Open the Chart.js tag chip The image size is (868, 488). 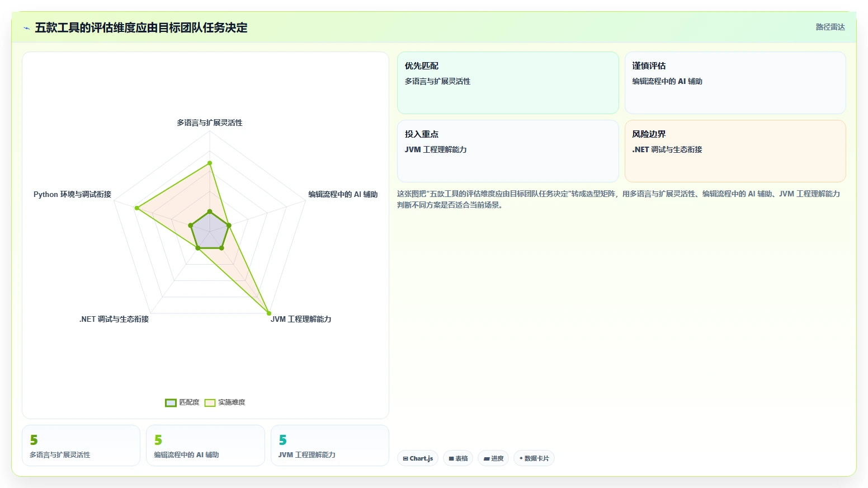point(418,458)
